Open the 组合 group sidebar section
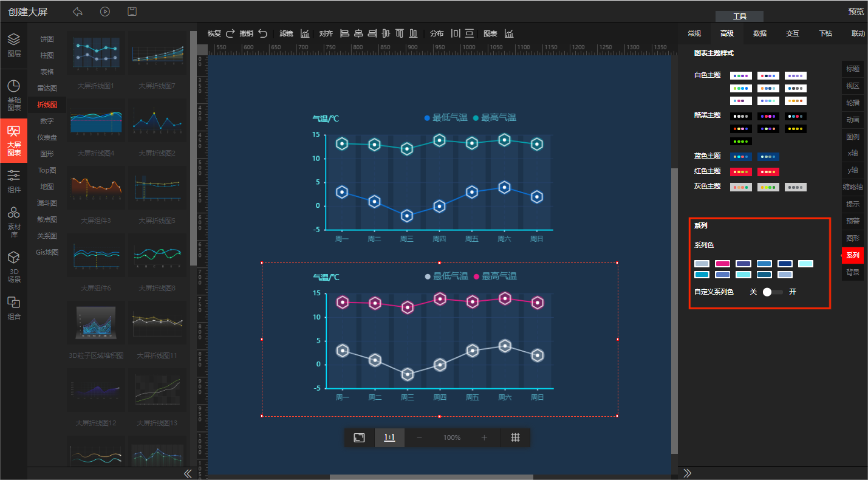The width and height of the screenshot is (868, 480). click(13, 308)
